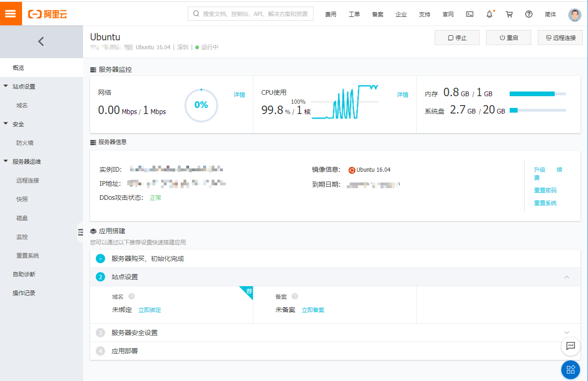Open CPU 详情 link

[403, 95]
